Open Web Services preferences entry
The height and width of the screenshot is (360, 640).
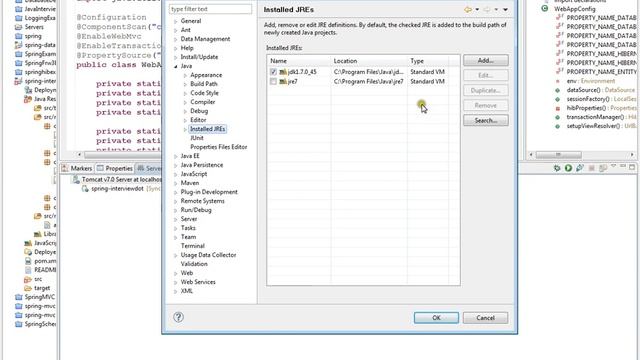point(198,282)
